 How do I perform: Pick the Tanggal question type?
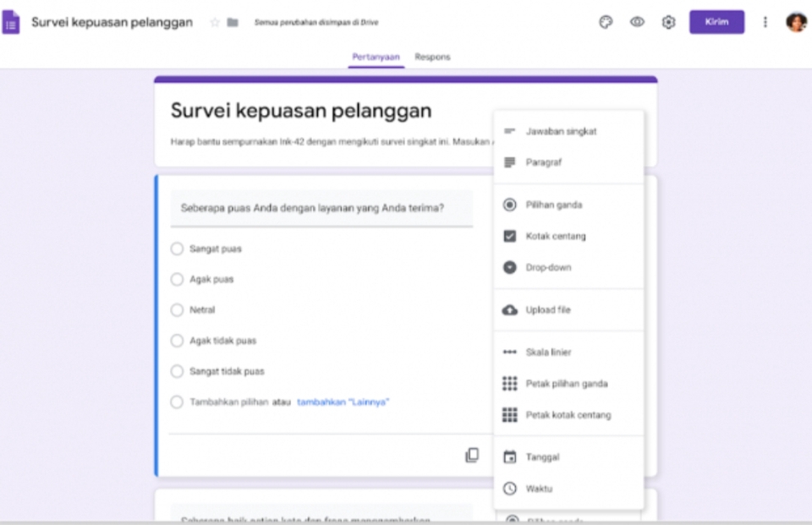pyautogui.click(x=508, y=457)
